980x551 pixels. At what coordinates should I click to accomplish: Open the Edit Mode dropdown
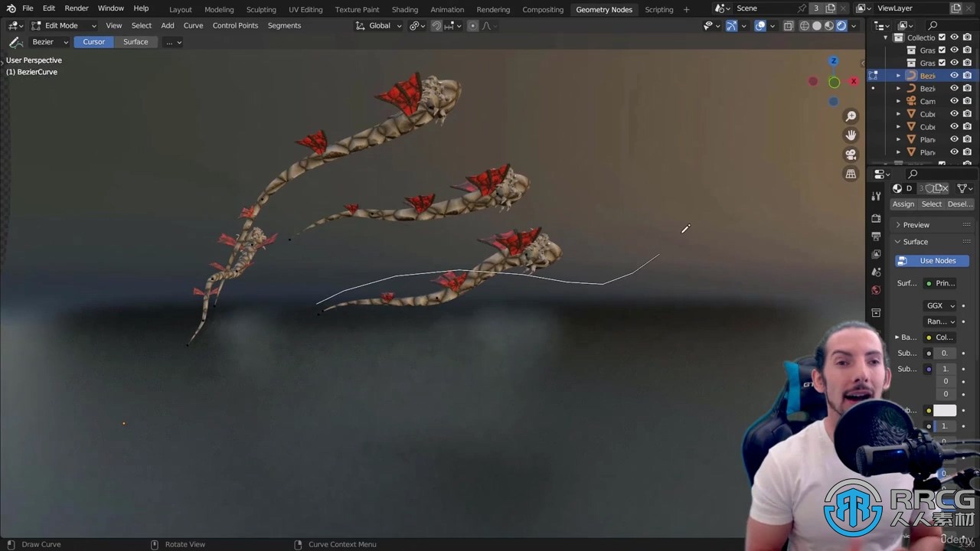click(64, 25)
